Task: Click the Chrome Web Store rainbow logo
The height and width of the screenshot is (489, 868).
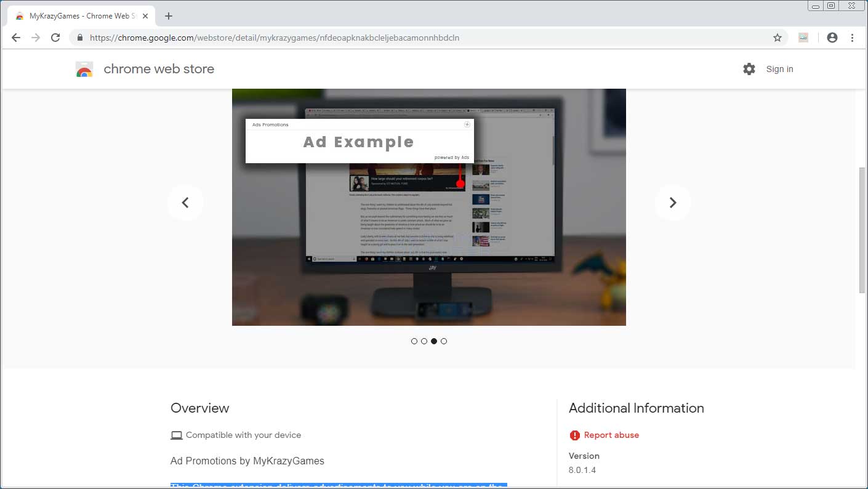Action: (x=84, y=69)
